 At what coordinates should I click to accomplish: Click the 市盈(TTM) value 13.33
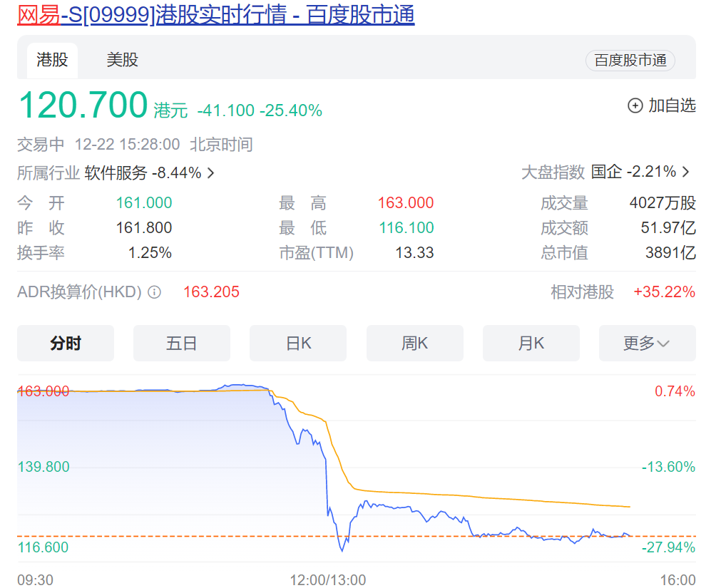pyautogui.click(x=414, y=252)
